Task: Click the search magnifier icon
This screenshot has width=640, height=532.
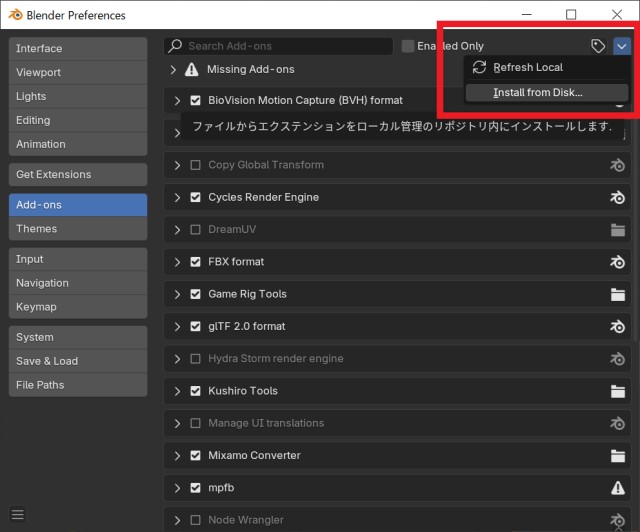Action: pos(176,46)
